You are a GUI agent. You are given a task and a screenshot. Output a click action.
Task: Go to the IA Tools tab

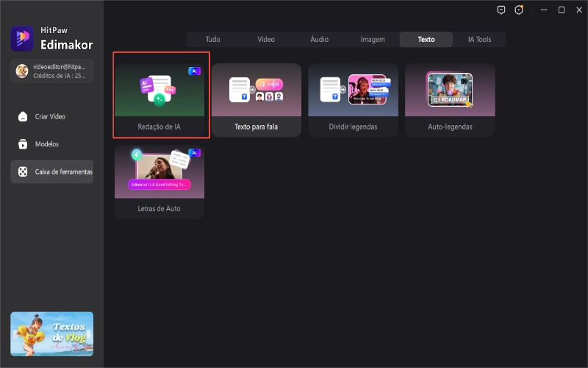tap(479, 40)
